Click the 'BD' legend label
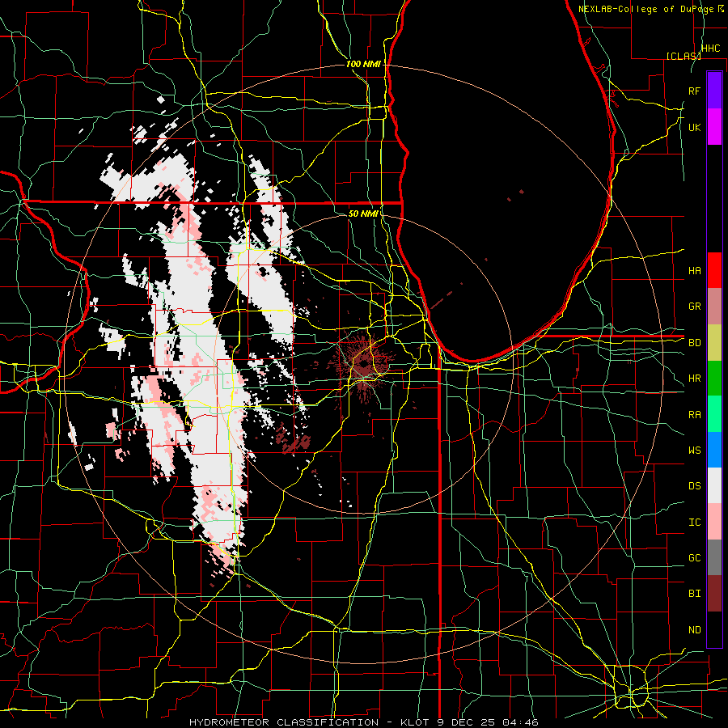The height and width of the screenshot is (728, 728). (694, 343)
